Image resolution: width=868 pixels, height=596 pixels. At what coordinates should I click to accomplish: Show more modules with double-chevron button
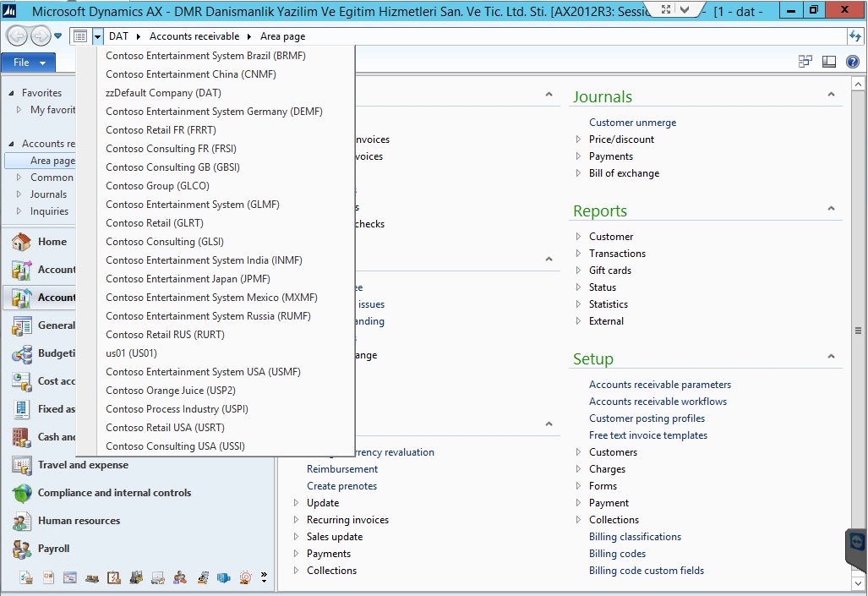coord(264,577)
